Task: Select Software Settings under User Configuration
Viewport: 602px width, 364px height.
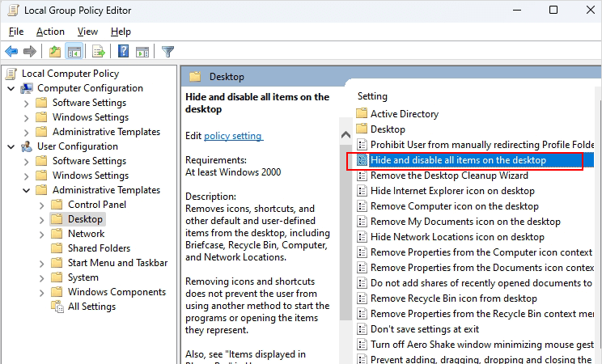Action: tap(89, 160)
